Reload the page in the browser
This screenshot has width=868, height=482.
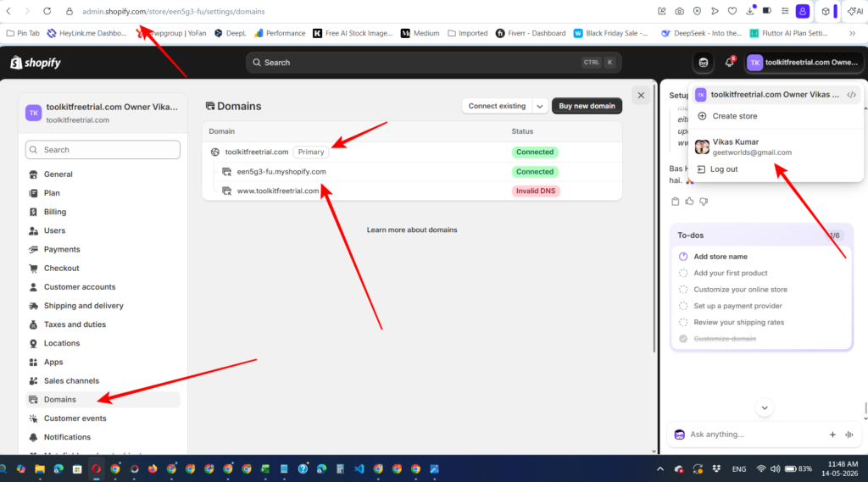coord(47,11)
